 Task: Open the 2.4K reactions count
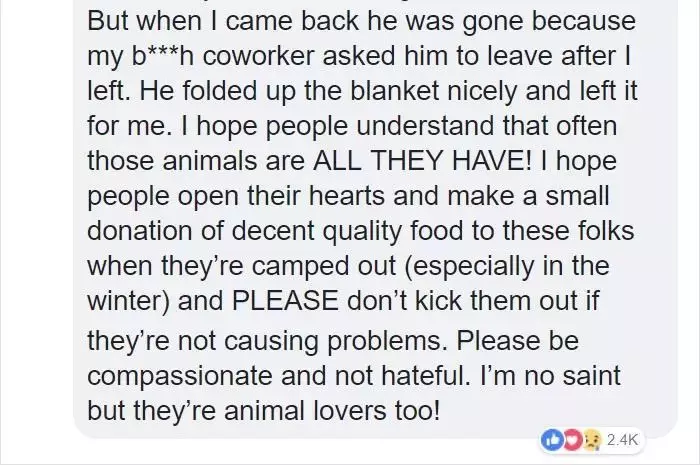622,440
